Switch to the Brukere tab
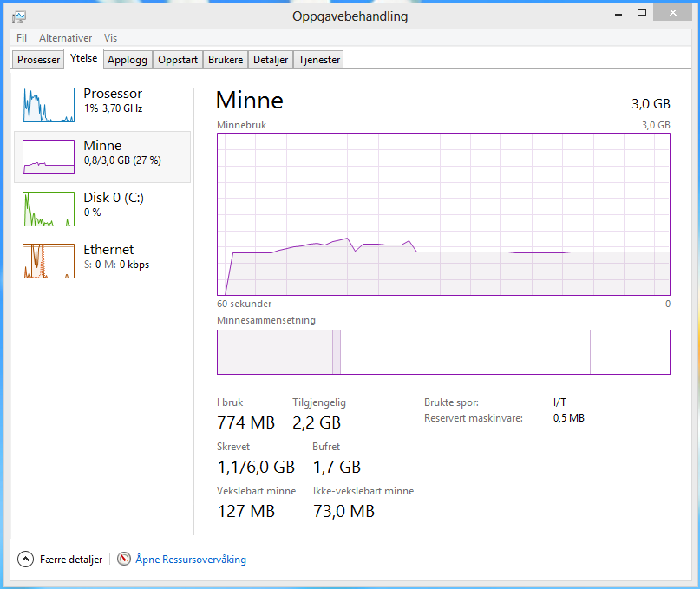The image size is (700, 589). tap(226, 59)
